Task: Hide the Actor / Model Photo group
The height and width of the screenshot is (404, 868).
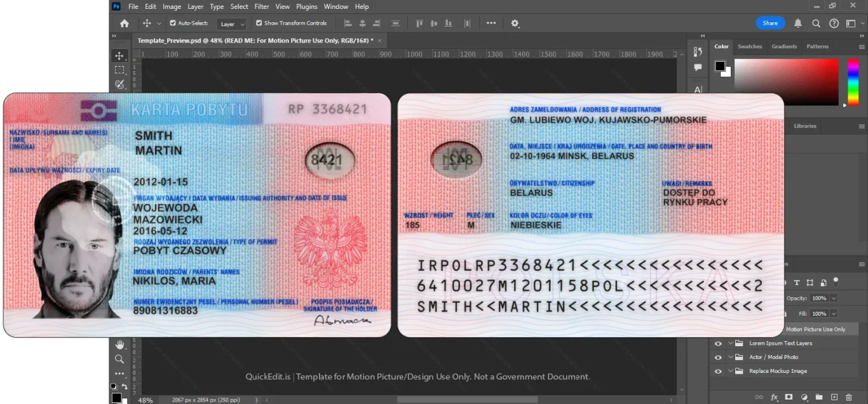Action: [x=718, y=357]
